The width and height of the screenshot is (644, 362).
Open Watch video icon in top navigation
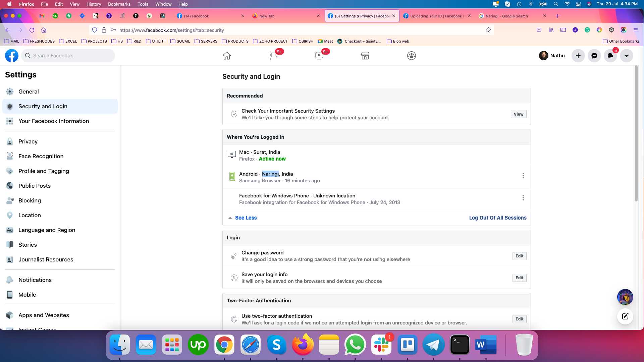click(x=319, y=56)
